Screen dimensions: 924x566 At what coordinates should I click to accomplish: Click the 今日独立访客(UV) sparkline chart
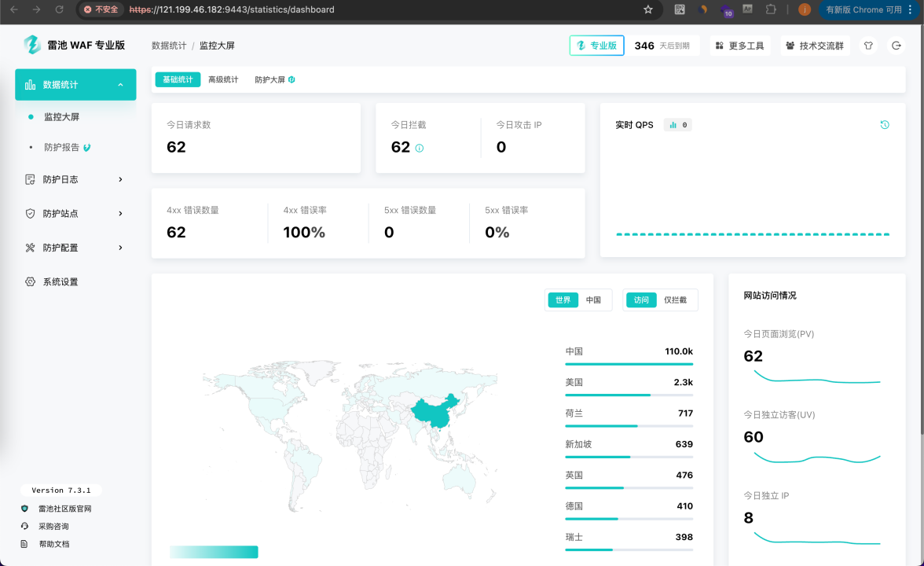817,458
